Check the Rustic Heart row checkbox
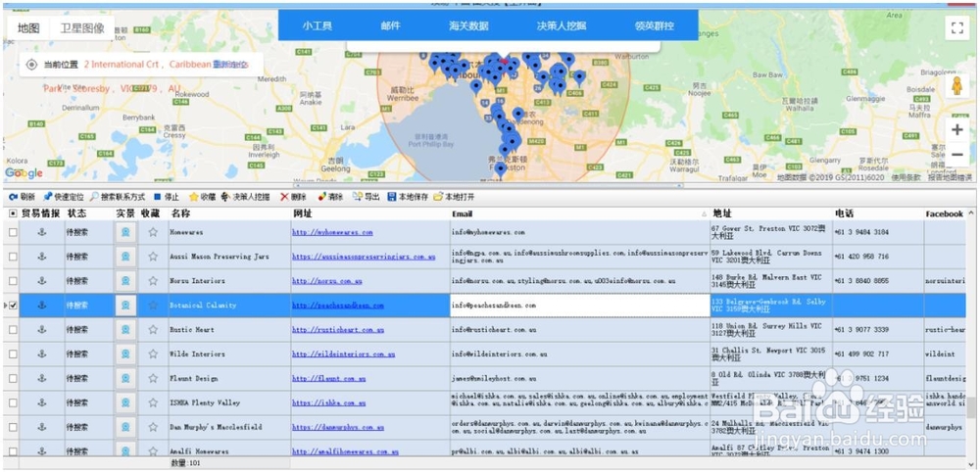Image resolution: width=980 pixels, height=472 pixels. pos(13,330)
